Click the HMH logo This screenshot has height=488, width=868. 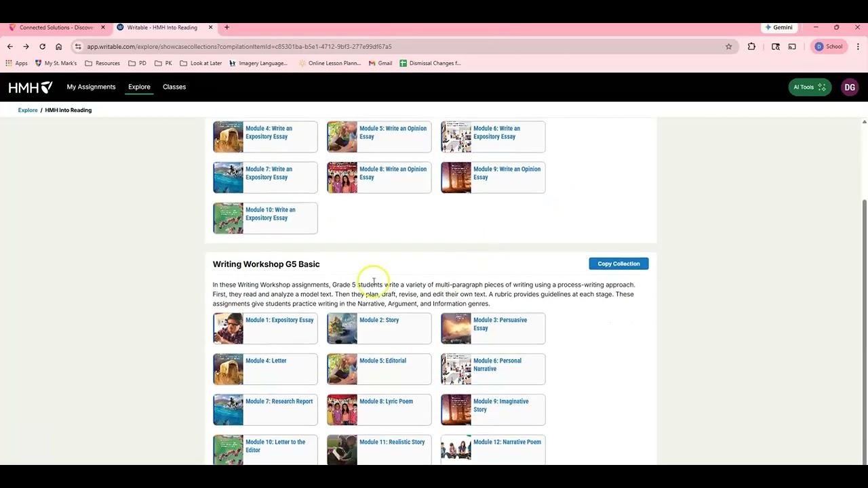click(x=30, y=87)
